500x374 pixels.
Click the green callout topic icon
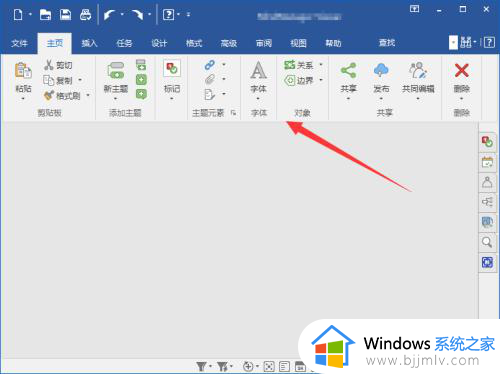tap(141, 94)
